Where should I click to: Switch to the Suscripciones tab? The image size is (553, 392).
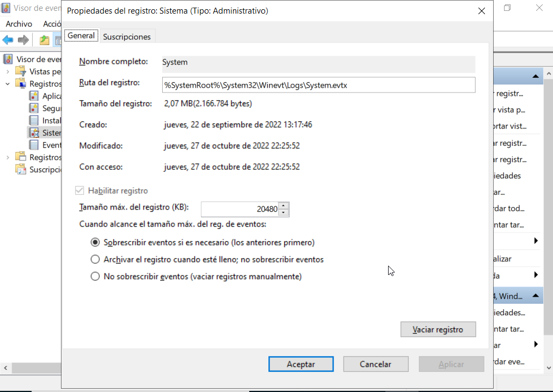127,36
